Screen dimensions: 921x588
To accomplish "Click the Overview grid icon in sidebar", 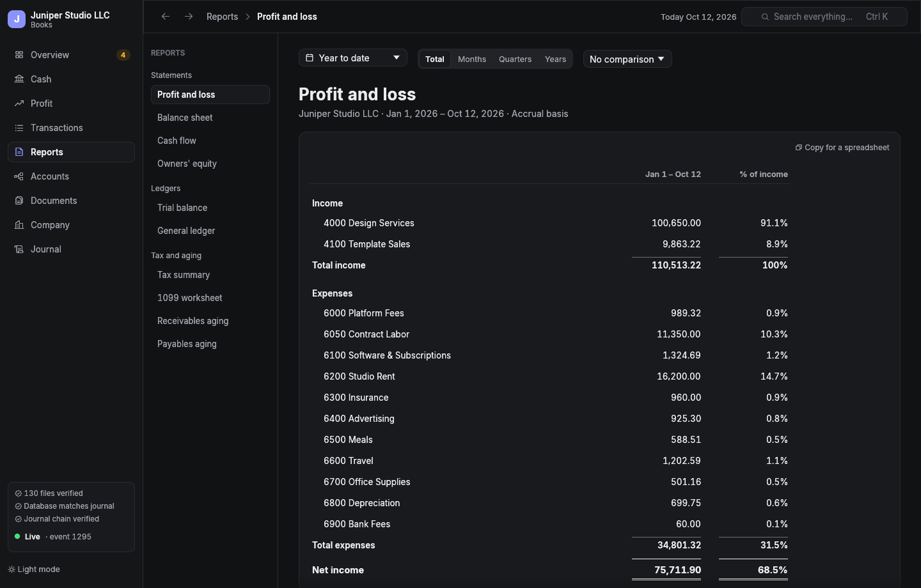I will pyautogui.click(x=19, y=55).
